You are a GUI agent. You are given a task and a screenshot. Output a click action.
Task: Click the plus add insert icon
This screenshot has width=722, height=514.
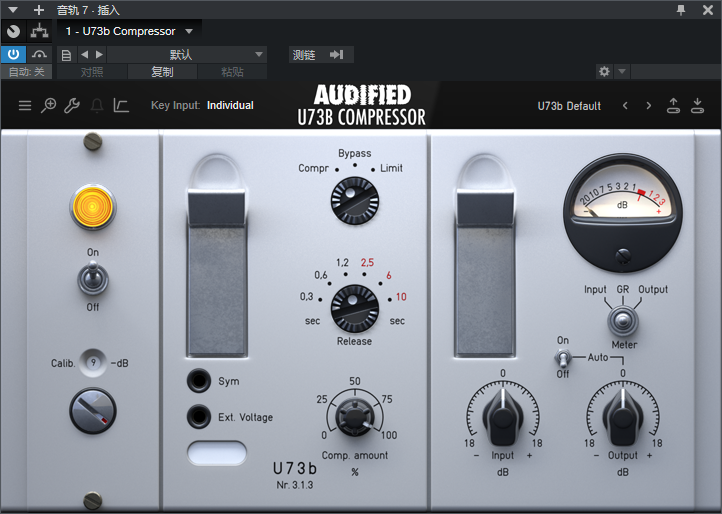pos(39,10)
